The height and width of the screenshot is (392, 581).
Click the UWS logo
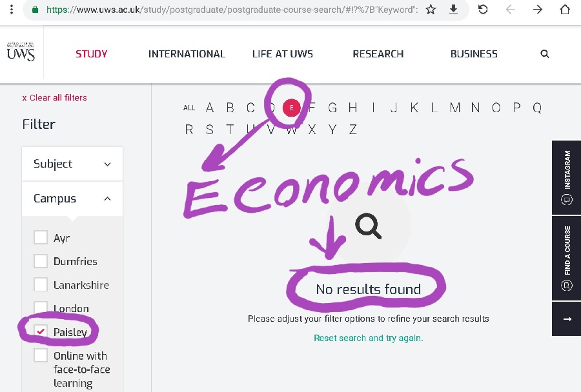21,52
